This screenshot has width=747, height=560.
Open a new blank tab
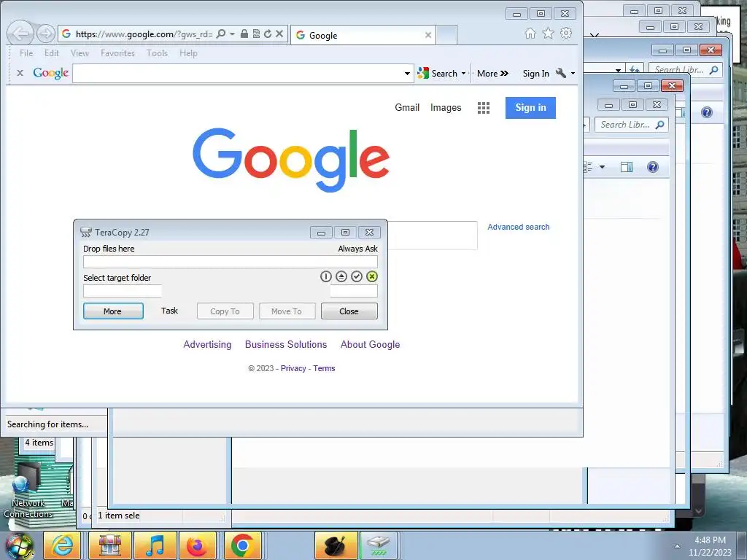(446, 35)
